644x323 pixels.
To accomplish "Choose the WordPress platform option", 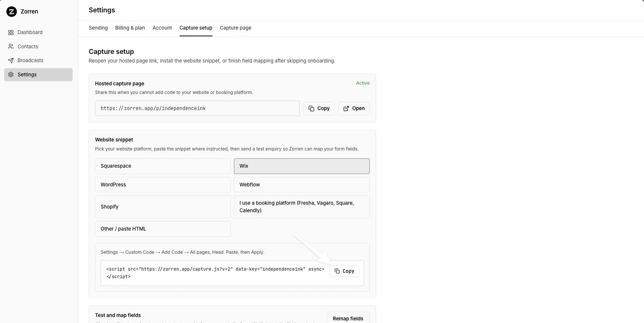I will [x=163, y=185].
